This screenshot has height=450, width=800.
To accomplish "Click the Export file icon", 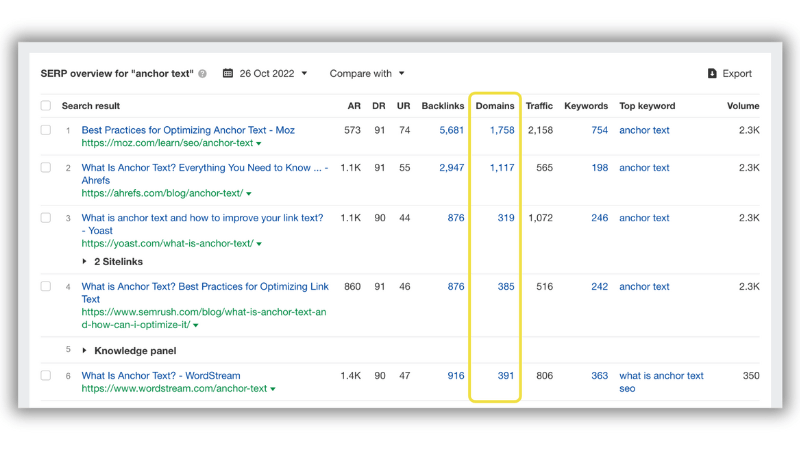I will pos(712,73).
